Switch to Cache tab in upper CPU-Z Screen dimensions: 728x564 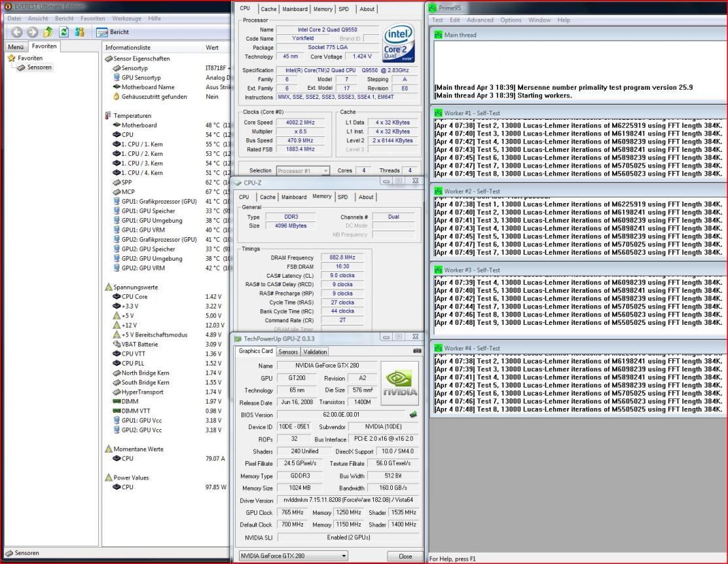[268, 9]
